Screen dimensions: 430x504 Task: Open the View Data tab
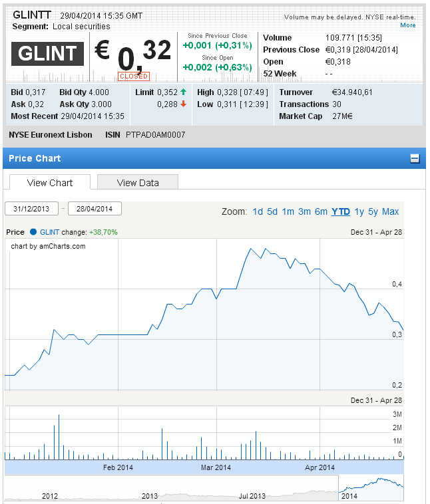pyautogui.click(x=138, y=183)
